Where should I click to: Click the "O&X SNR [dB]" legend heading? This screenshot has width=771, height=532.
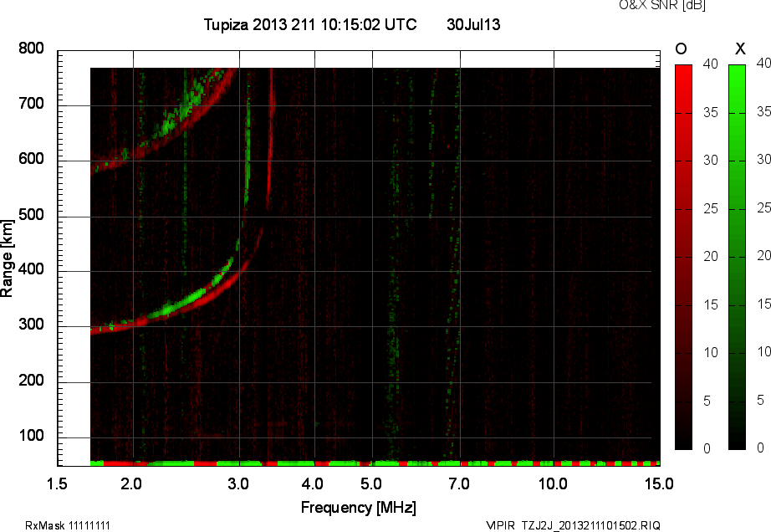(x=650, y=6)
